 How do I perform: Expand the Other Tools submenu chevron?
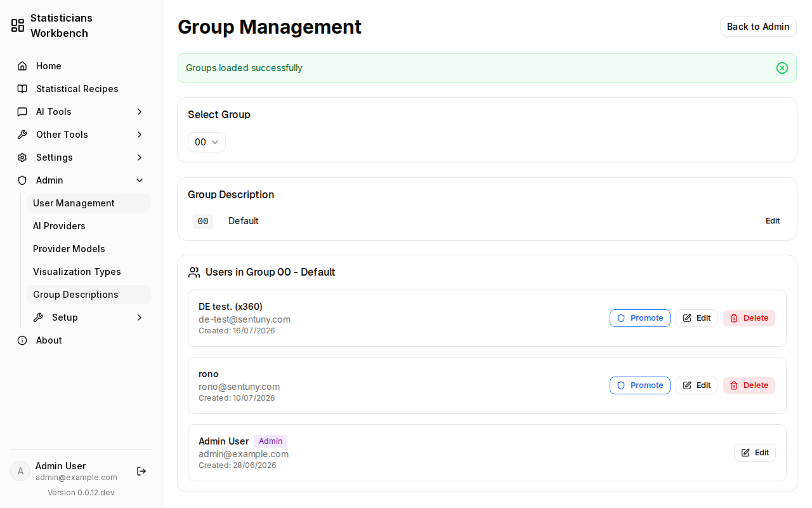pos(140,135)
